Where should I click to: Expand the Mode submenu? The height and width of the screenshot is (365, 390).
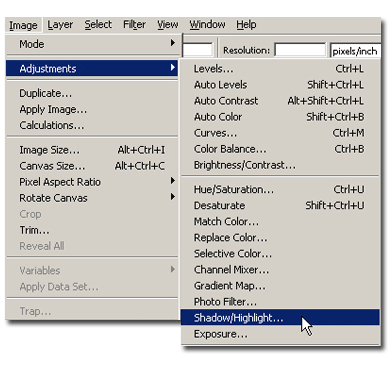[x=92, y=44]
